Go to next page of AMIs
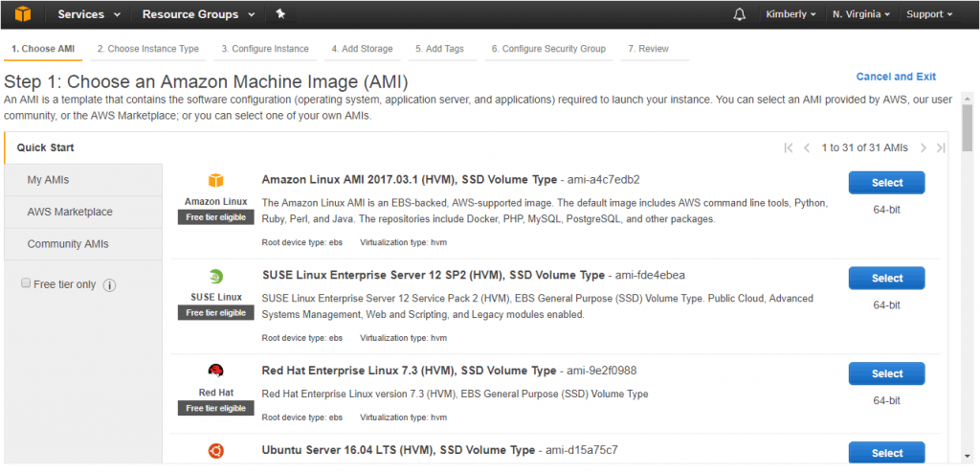This screenshot has width=980, height=473. (924, 147)
